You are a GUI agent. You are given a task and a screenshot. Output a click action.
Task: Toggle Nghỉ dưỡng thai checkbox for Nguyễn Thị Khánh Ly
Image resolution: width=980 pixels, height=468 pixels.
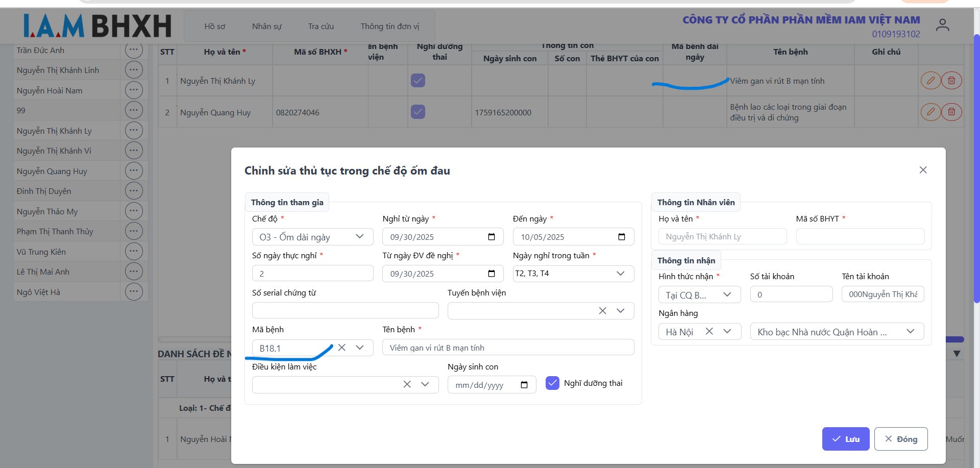(x=418, y=81)
